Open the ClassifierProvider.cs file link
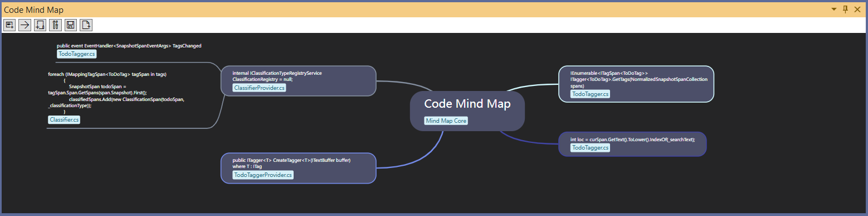This screenshot has height=216, width=868. click(x=259, y=88)
